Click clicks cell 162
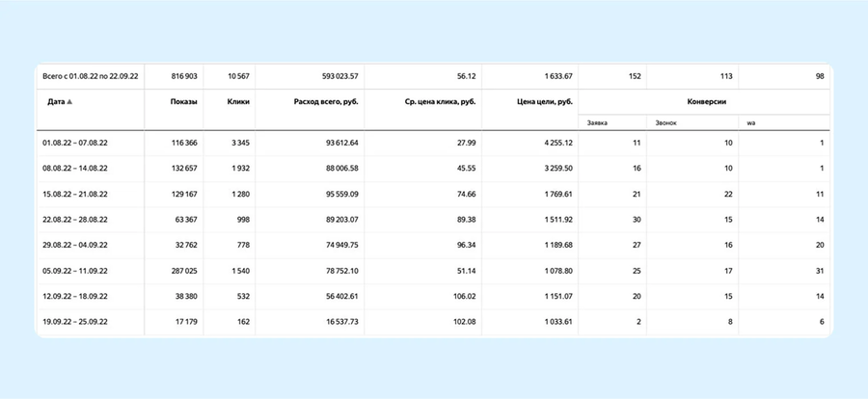This screenshot has width=868, height=399. coord(244,322)
